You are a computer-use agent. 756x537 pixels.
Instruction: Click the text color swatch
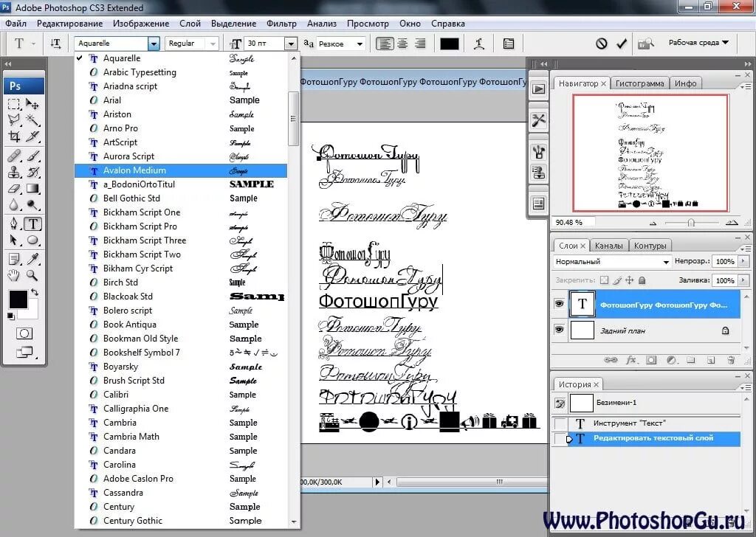pos(450,44)
